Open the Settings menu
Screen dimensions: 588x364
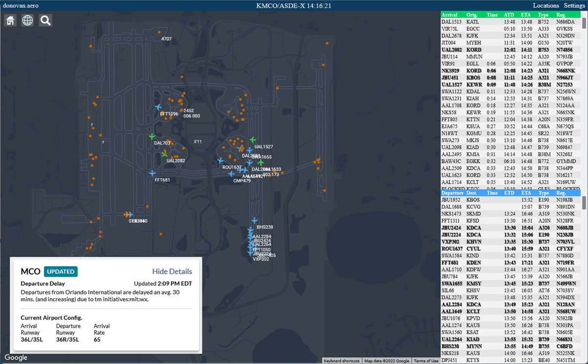tap(574, 5)
